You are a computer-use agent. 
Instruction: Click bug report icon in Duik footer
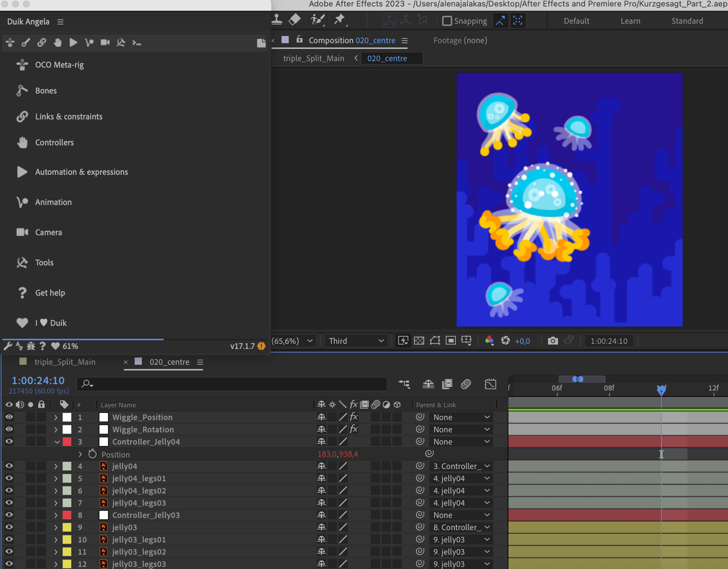click(31, 346)
